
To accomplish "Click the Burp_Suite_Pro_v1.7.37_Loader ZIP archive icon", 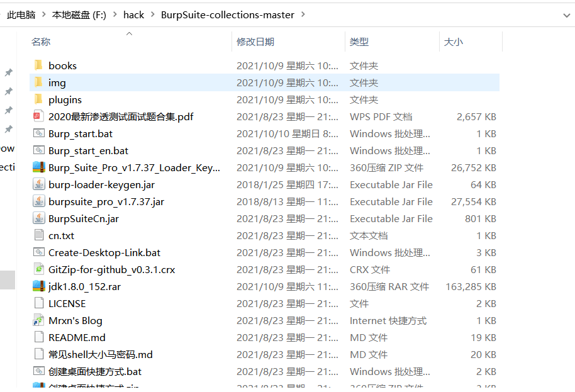I will point(38,167).
